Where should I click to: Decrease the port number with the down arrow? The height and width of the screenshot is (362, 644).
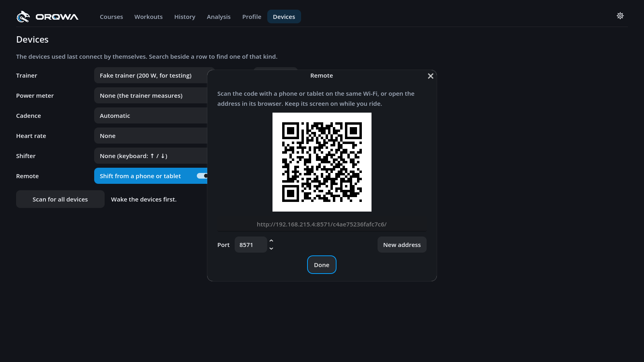pos(271,249)
